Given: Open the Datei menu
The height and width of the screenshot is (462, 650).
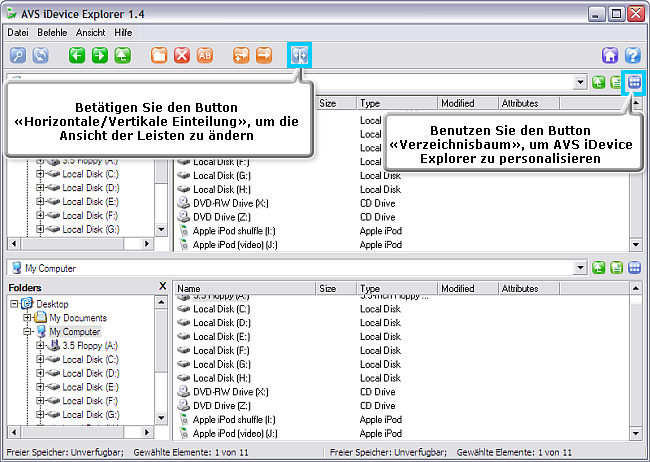Looking at the screenshot, I should coord(18,32).
